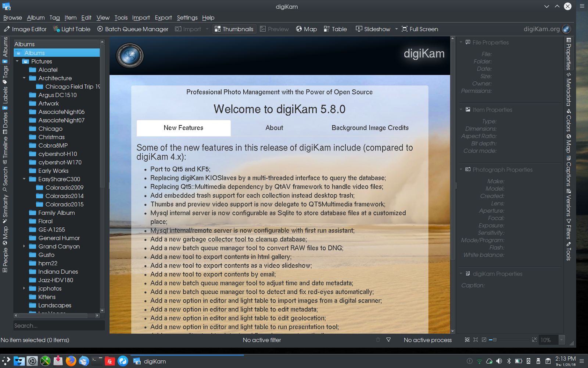Image resolution: width=588 pixels, height=368 pixels.
Task: Open the Filters right sidebar tab
Action: pos(569,229)
